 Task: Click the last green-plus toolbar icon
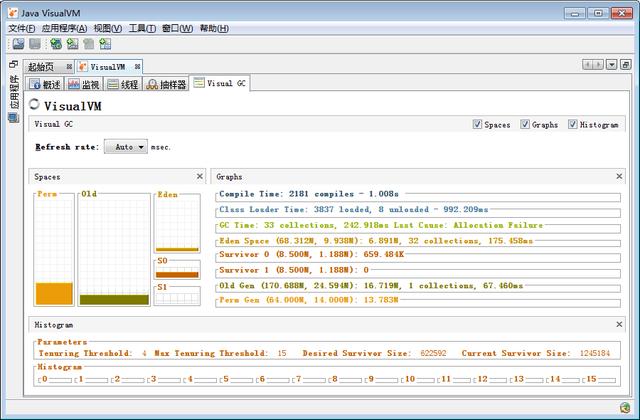[105, 44]
